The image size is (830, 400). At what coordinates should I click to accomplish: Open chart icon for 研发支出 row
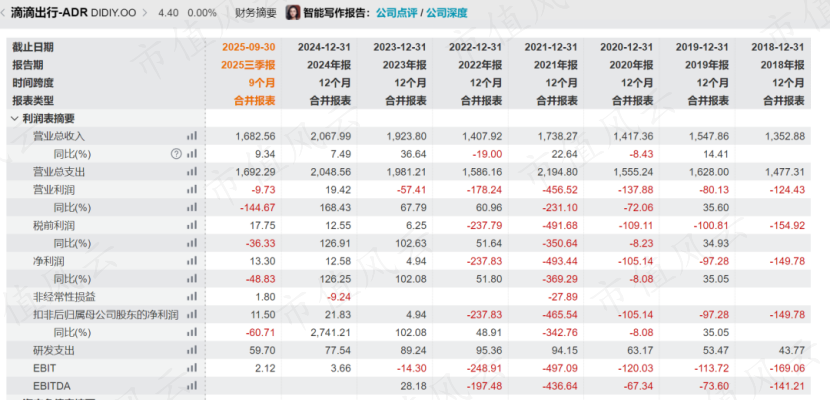192,351
